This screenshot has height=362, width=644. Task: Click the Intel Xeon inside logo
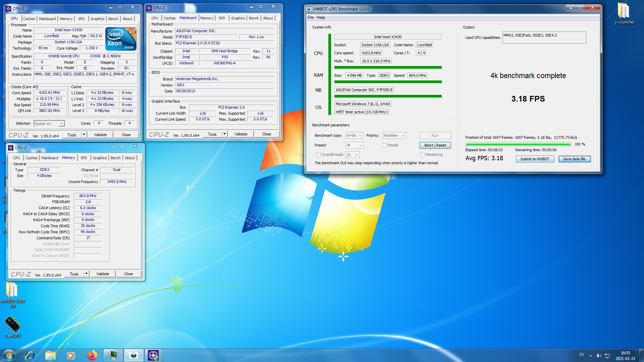121,39
